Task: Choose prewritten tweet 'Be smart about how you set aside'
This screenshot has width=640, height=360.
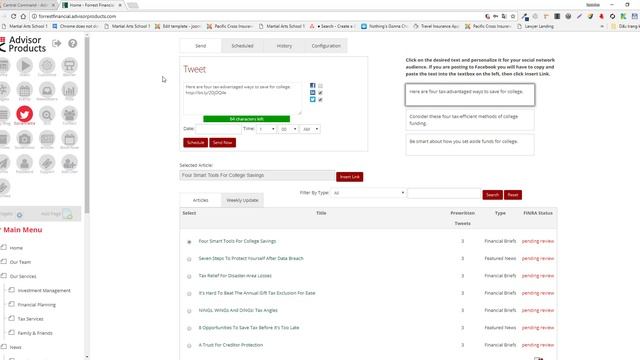Action: click(x=470, y=144)
